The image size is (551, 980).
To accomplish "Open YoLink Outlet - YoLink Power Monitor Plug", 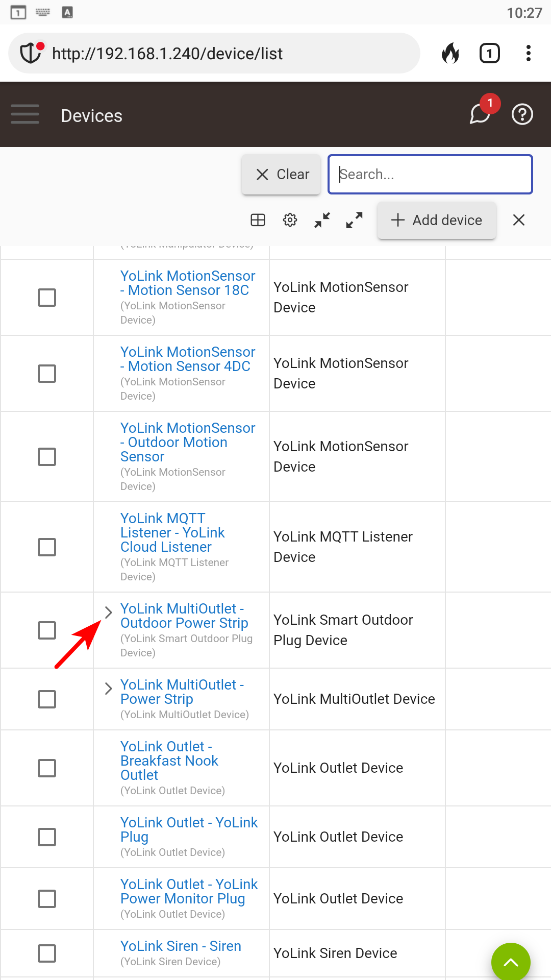I will (189, 892).
